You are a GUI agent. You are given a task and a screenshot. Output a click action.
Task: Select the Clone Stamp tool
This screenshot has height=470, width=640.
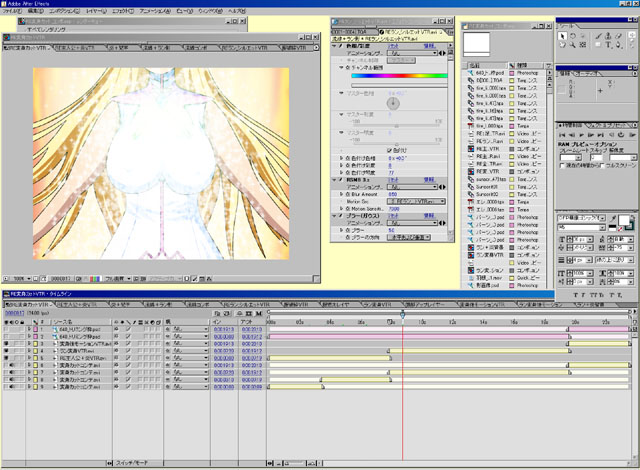pos(608,36)
